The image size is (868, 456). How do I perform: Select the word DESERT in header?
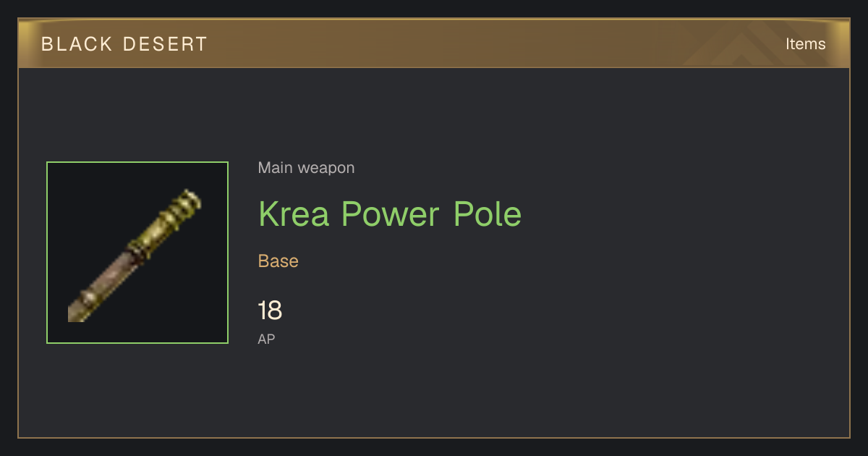pos(165,44)
